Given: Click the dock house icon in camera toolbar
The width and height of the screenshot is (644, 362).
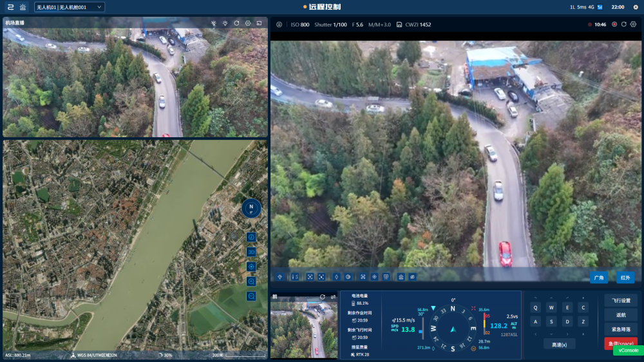Looking at the screenshot, I should (x=401, y=277).
